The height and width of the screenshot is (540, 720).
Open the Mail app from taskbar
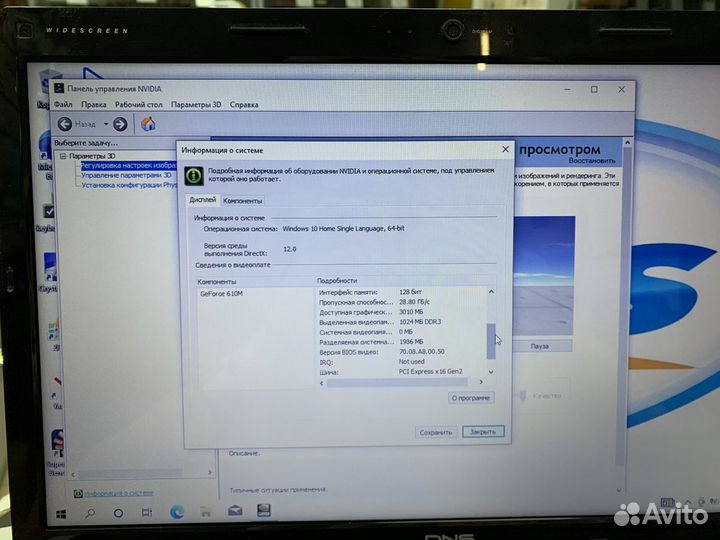[x=235, y=510]
